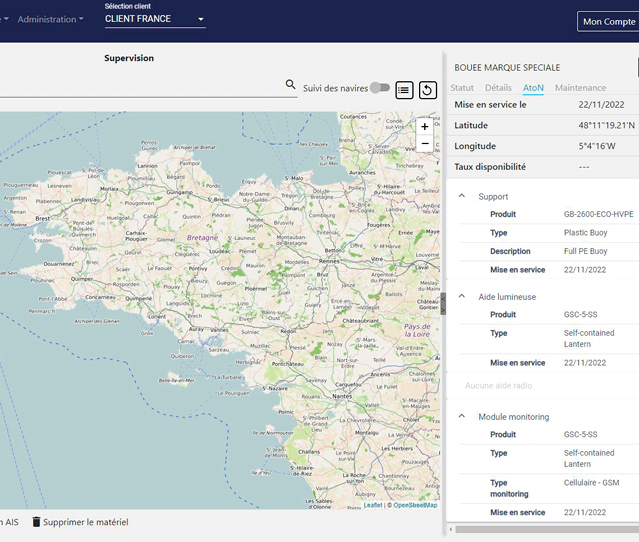The height and width of the screenshot is (542, 639).
Task: Open the list view icon button
Action: 404,90
